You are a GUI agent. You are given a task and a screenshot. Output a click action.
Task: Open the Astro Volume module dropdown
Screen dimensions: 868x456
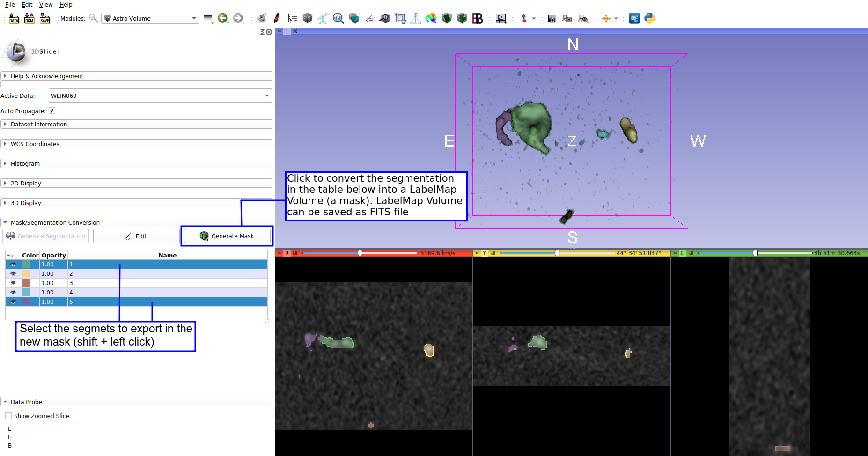[150, 18]
